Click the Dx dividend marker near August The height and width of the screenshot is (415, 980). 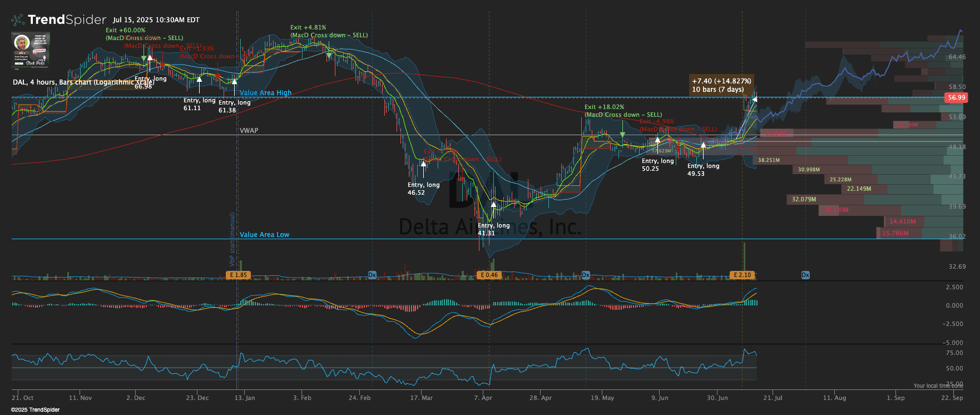pyautogui.click(x=805, y=275)
